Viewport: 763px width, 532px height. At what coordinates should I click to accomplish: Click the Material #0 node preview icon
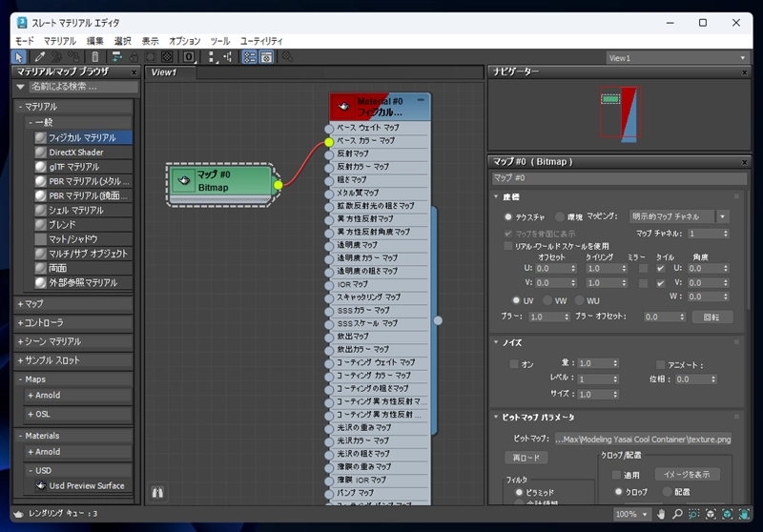tap(343, 107)
